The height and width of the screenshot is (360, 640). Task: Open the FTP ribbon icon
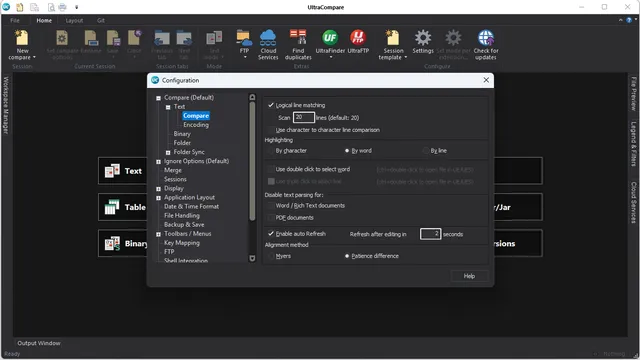(x=244, y=38)
